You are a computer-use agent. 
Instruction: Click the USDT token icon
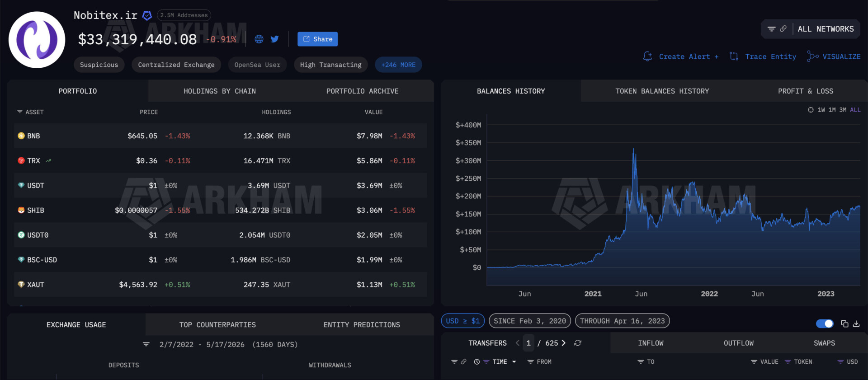[21, 185]
